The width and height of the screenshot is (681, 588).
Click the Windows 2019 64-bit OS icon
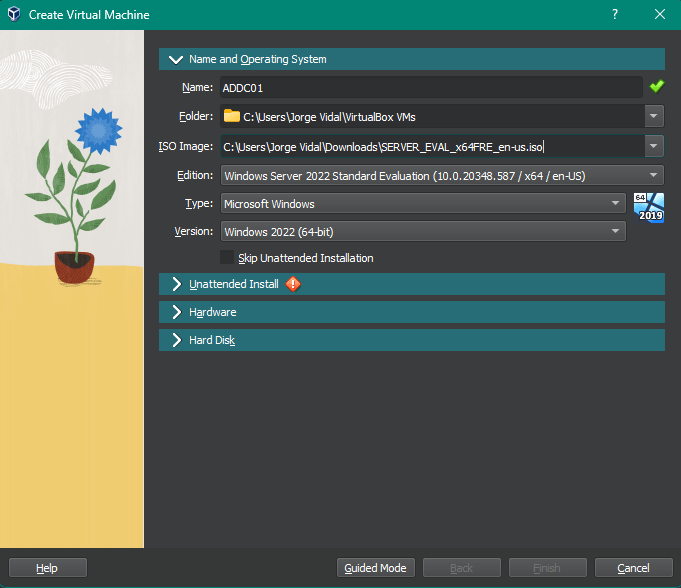click(648, 208)
